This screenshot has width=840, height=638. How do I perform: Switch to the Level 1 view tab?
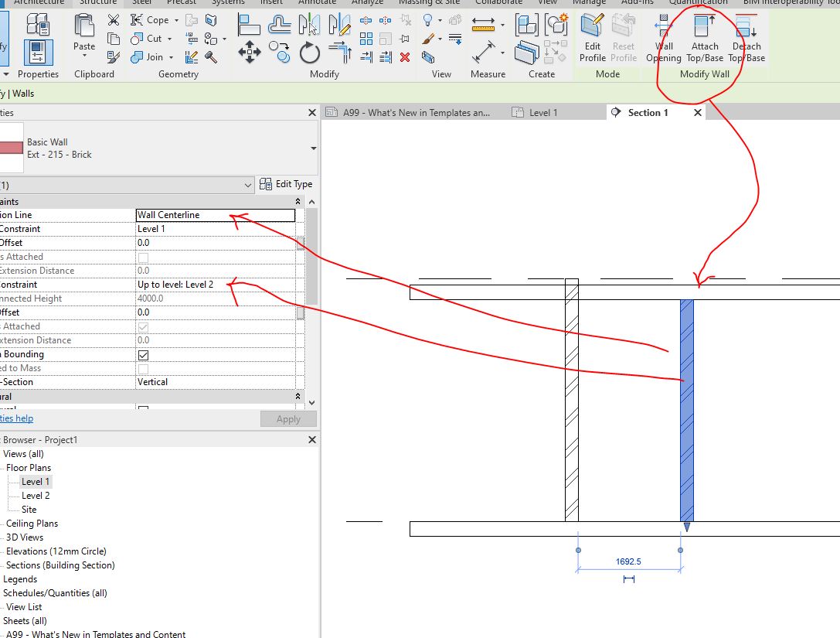[544, 111]
